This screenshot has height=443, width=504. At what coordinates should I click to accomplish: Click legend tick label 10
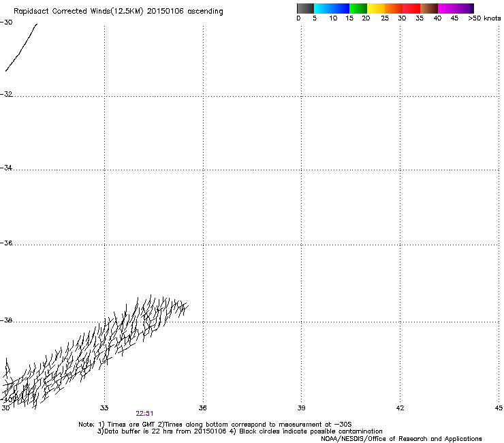(333, 18)
